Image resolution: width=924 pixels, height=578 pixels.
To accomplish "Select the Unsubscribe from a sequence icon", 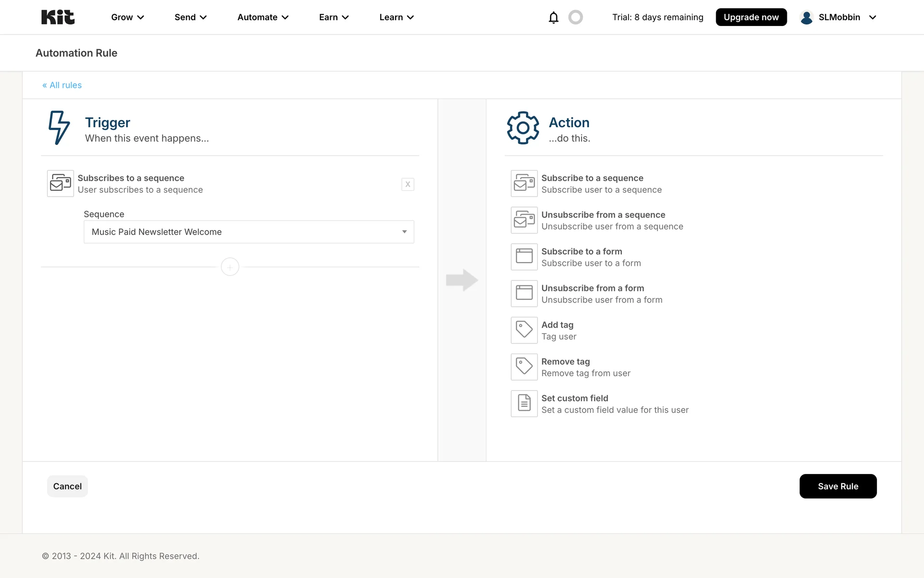I will (x=524, y=220).
